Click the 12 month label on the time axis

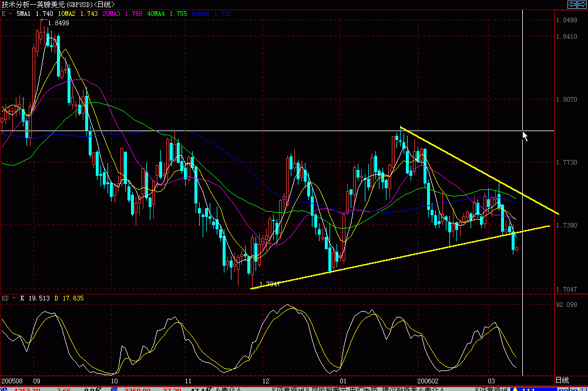(x=266, y=381)
